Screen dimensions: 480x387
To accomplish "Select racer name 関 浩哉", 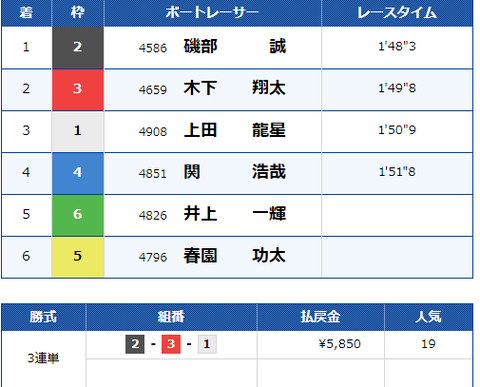I will click(x=235, y=172).
